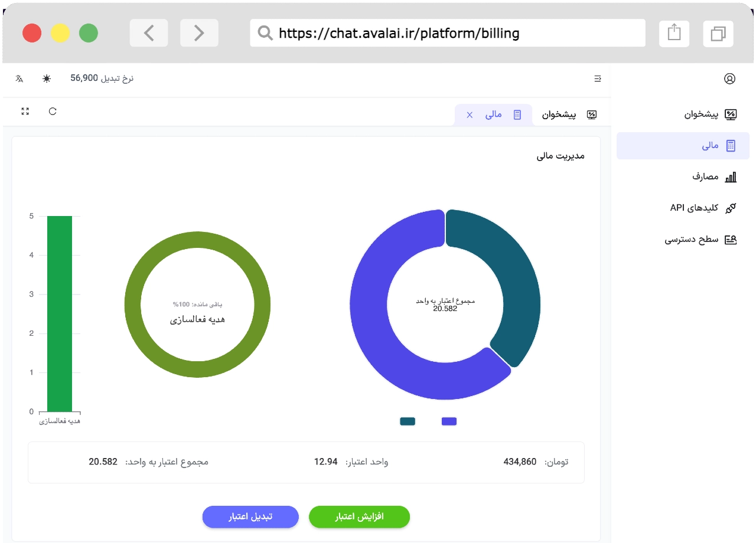Click the باقی مانده: 100% label
Viewport: 756px width, 543px height.
(197, 305)
